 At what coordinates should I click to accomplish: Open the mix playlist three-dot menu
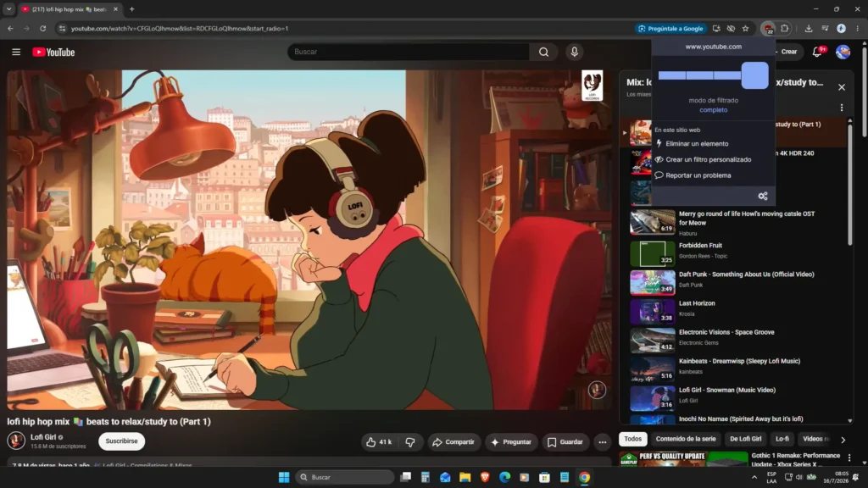click(842, 108)
